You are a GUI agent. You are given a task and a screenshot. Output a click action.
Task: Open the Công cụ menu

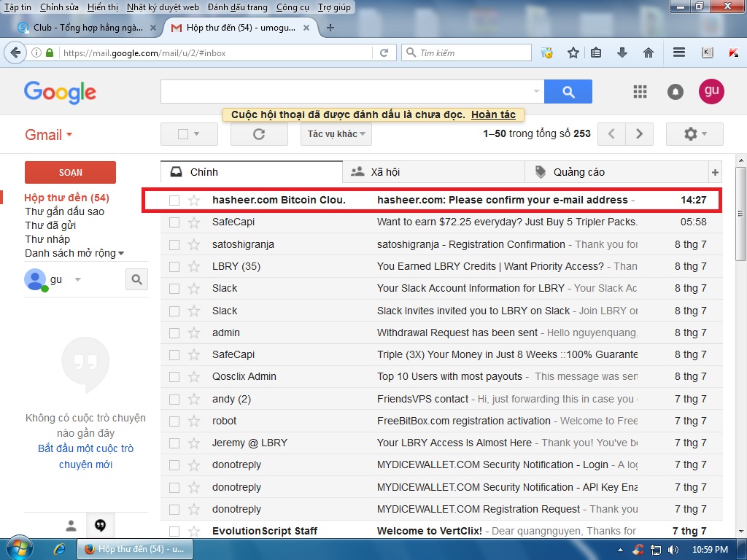[x=293, y=7]
